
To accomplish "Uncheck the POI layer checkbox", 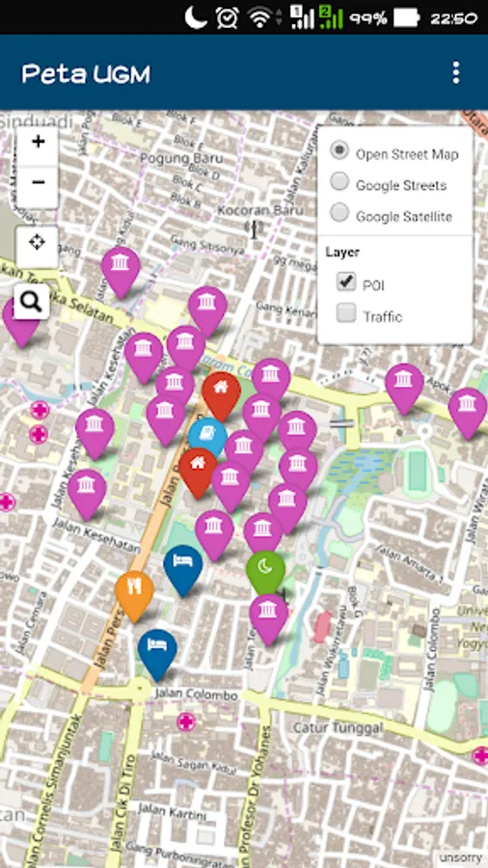I will point(346,283).
